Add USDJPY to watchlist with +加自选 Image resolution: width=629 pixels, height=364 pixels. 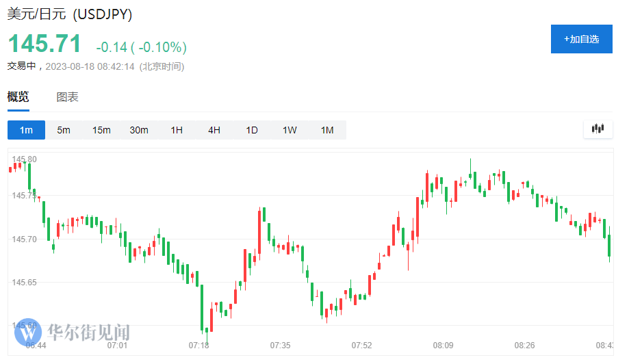pyautogui.click(x=581, y=39)
